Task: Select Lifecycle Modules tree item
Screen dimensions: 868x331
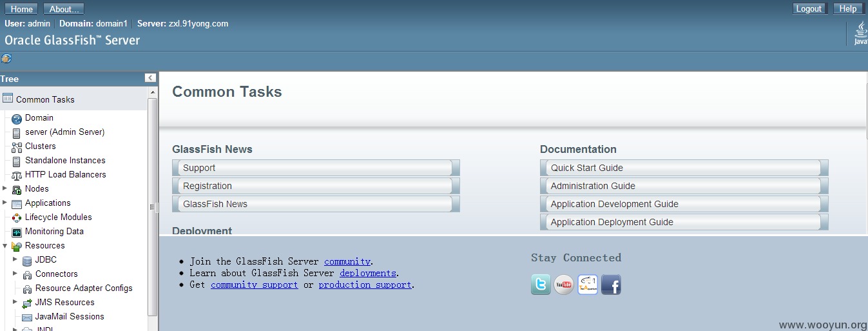Action: click(59, 217)
